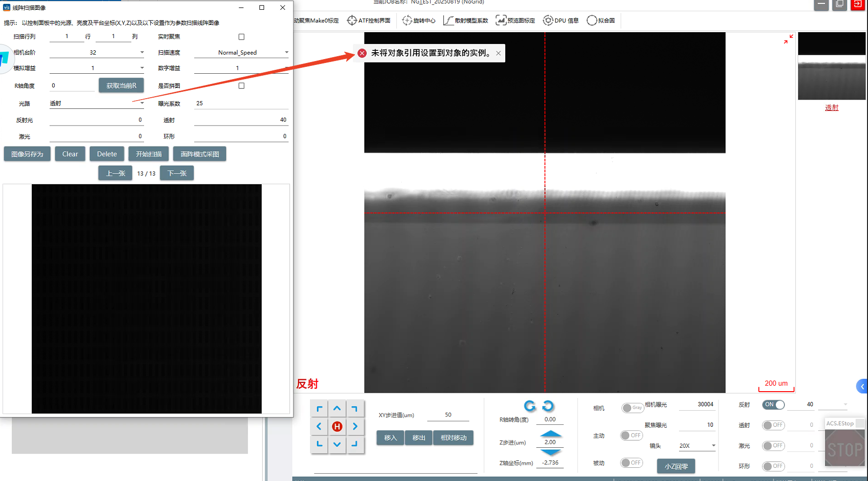Click the 透射 thumbnail preview image

(831, 66)
